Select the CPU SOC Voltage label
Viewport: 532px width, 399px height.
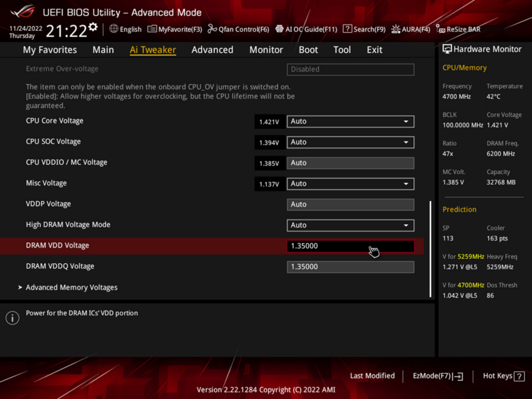tap(53, 141)
